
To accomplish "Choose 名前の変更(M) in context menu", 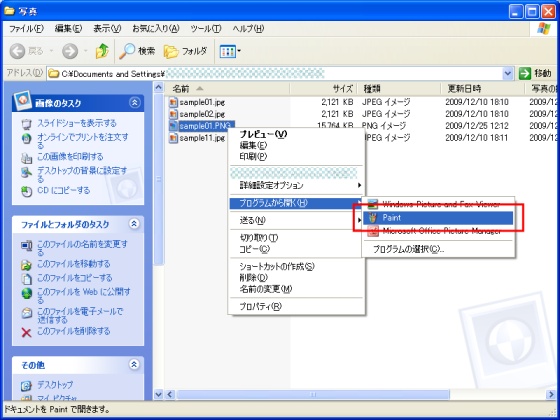I will pyautogui.click(x=296, y=289).
